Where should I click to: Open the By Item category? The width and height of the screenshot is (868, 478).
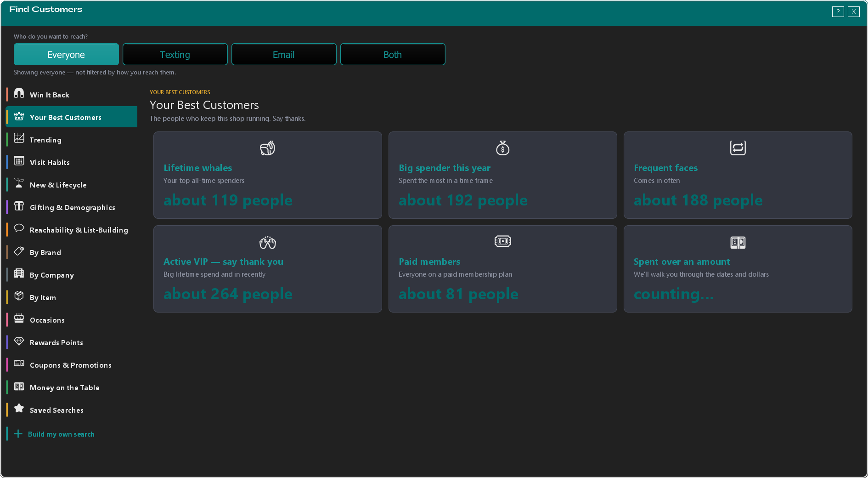(x=72, y=297)
